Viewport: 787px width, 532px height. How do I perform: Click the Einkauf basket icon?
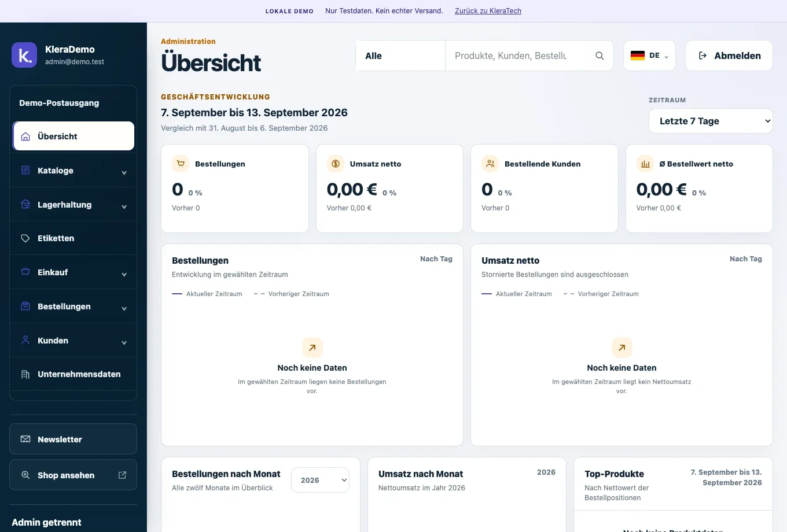click(25, 272)
